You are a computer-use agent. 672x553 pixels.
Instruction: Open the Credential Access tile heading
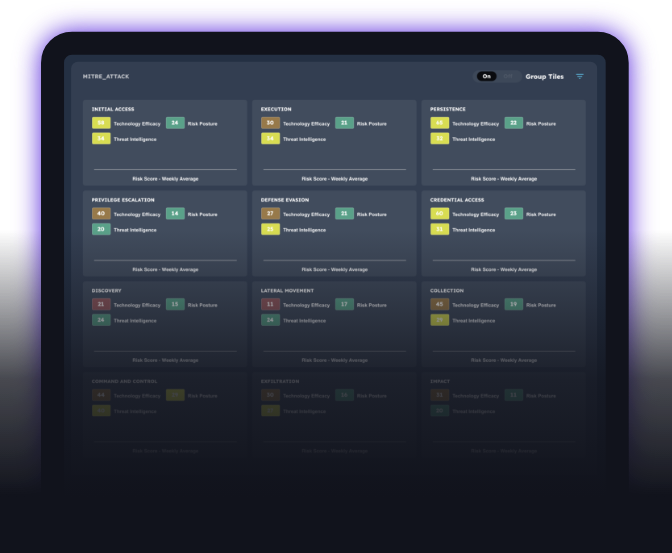(457, 200)
